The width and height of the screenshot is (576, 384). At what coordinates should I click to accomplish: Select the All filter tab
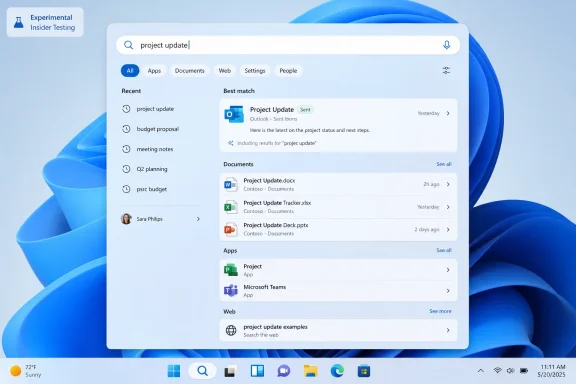pos(130,71)
